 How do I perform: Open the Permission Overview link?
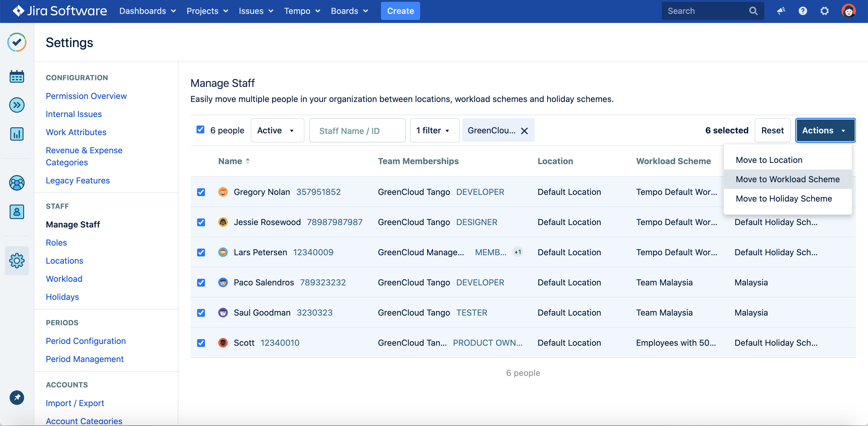click(86, 96)
